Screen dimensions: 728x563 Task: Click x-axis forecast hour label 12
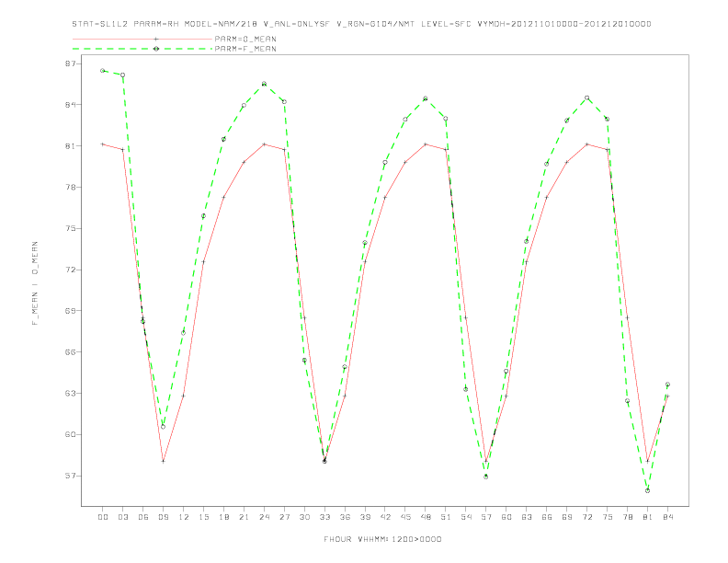(184, 517)
